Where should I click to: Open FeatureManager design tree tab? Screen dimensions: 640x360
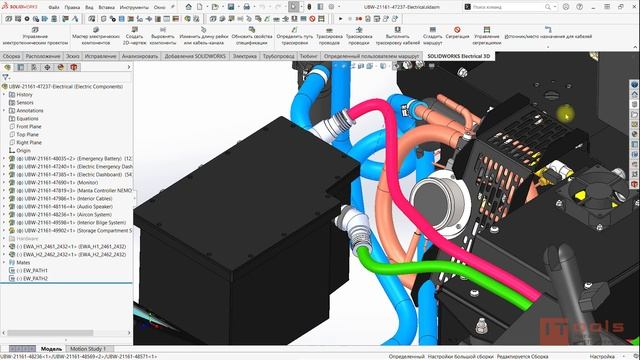tap(7, 67)
